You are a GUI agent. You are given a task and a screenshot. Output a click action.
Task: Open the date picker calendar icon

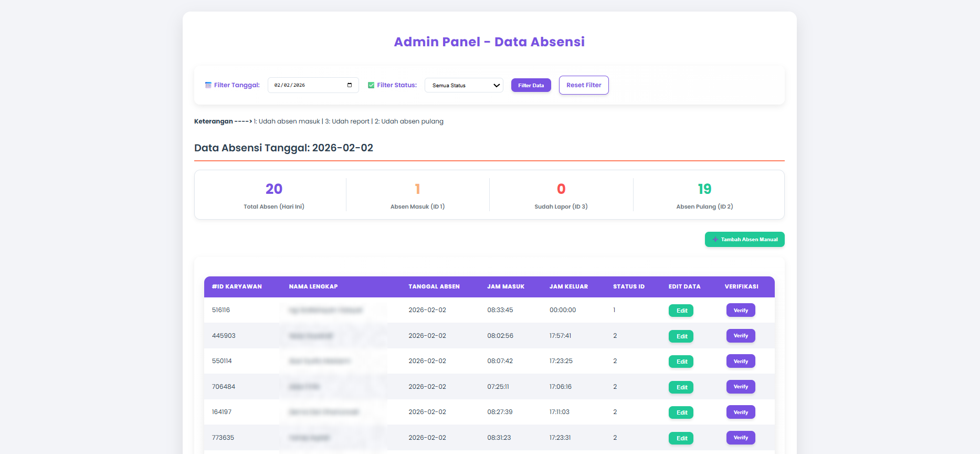pyautogui.click(x=350, y=85)
